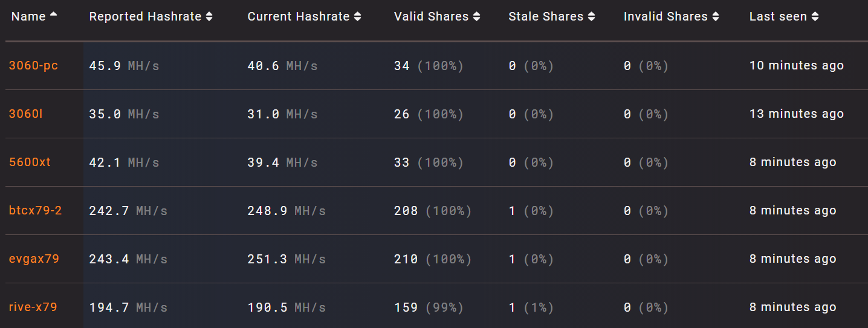
Task: Open the btcx79-2 worker link
Action: point(35,210)
